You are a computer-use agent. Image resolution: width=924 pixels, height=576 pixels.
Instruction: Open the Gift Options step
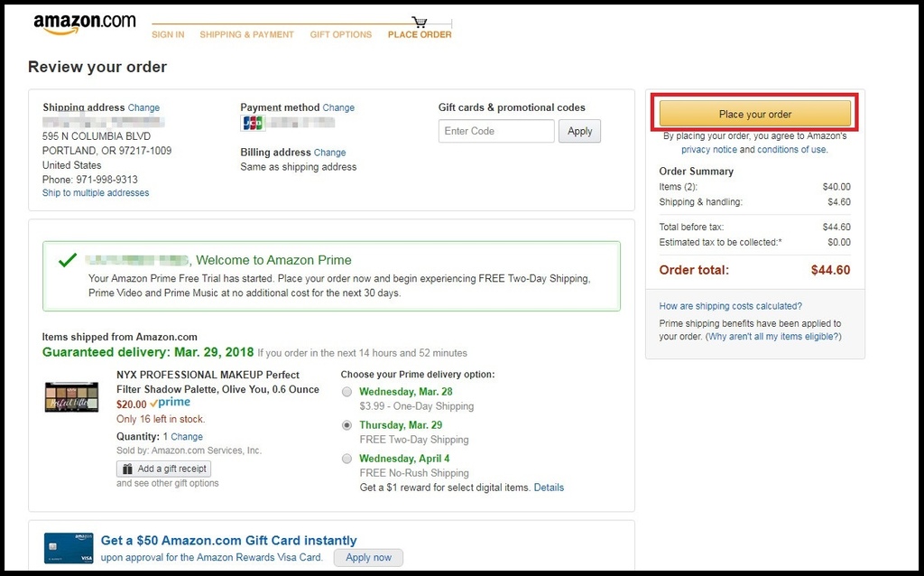pyautogui.click(x=340, y=35)
